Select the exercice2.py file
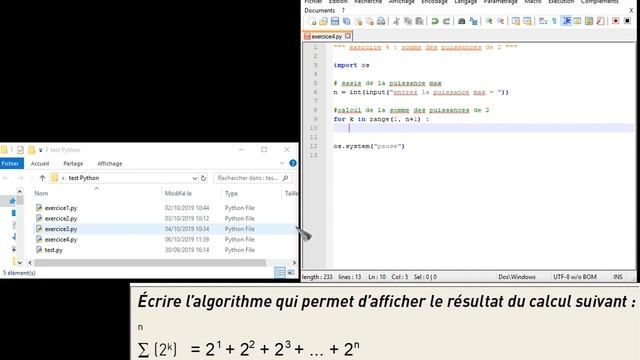 [x=61, y=218]
